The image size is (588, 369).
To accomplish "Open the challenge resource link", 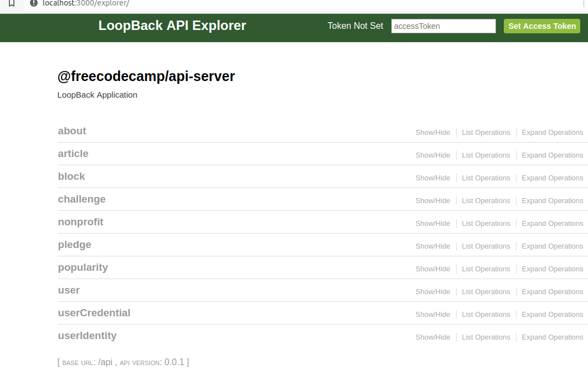I will [81, 199].
